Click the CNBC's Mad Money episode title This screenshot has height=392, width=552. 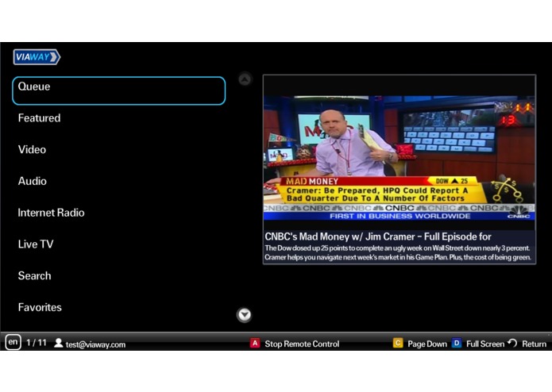click(x=378, y=236)
